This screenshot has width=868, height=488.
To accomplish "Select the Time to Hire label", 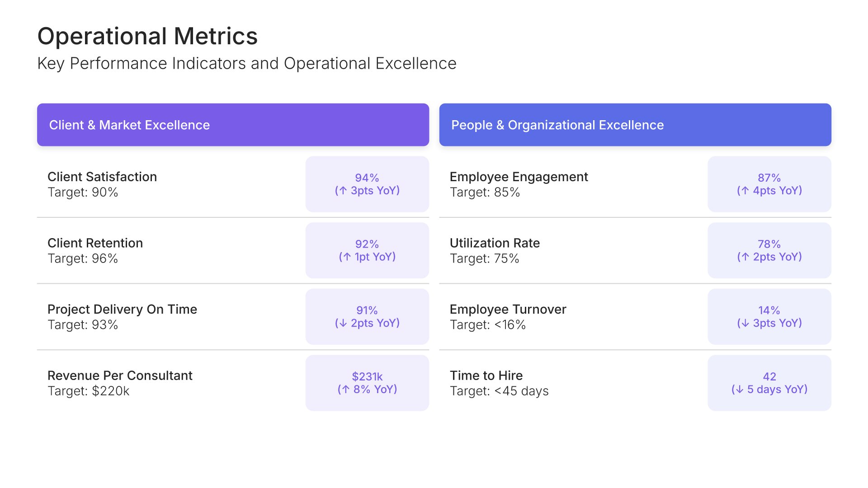I will (x=486, y=375).
